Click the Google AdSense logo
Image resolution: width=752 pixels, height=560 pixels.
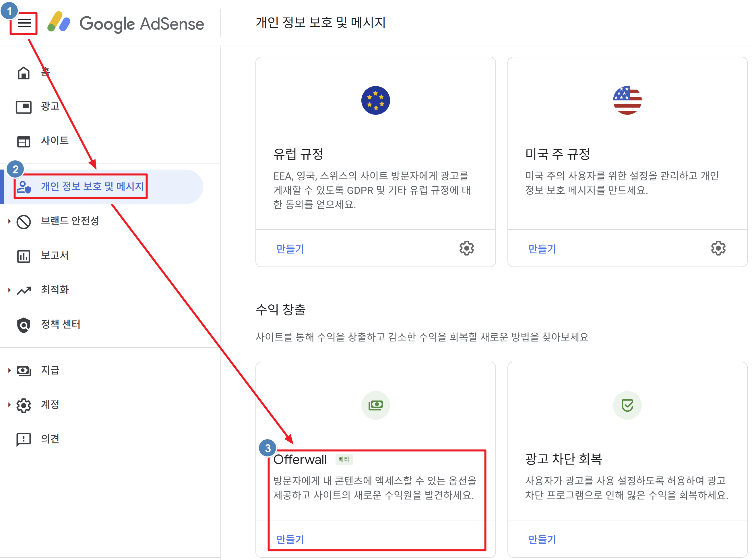click(125, 23)
